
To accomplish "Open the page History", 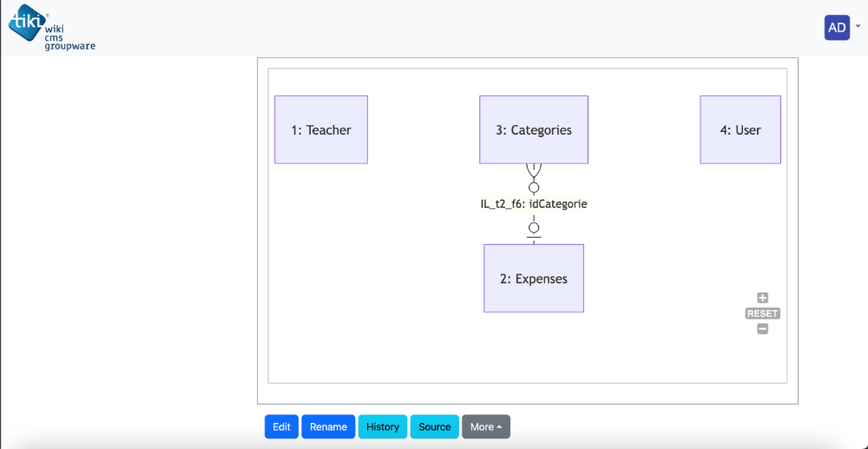I will point(383,427).
